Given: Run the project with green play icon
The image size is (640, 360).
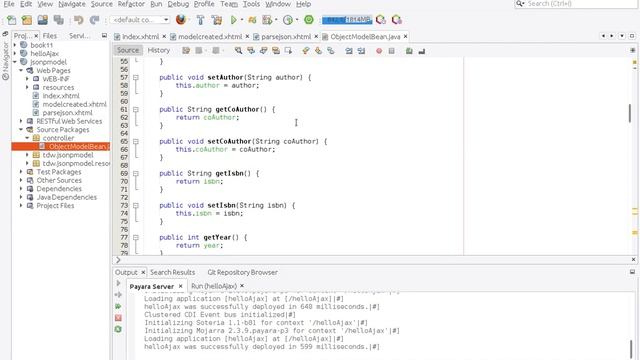Looking at the screenshot, I should pyautogui.click(x=233, y=20).
